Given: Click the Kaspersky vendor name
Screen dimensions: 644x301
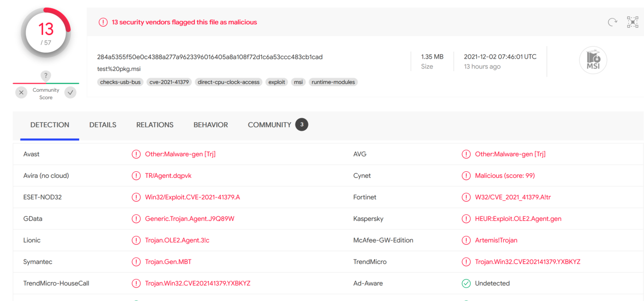Looking at the screenshot, I should pos(368,219).
